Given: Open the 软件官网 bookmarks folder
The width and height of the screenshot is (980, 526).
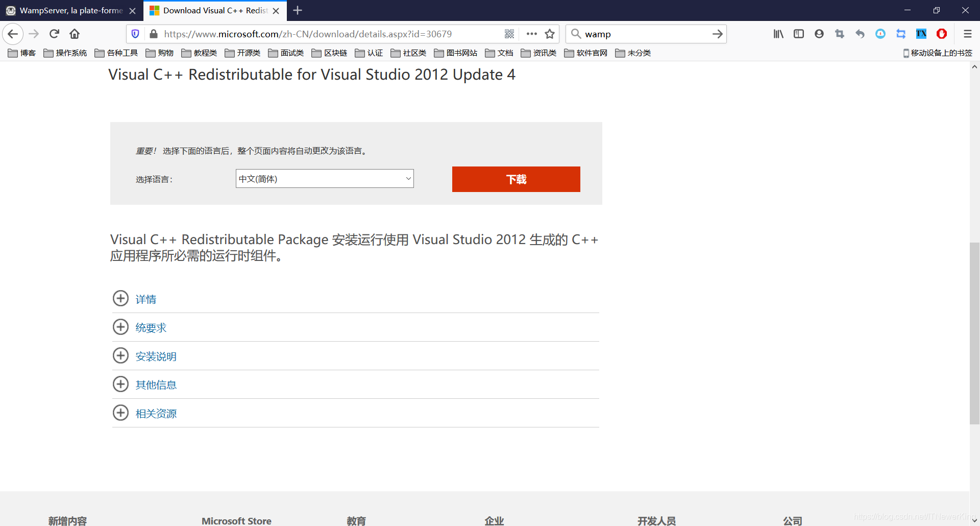Looking at the screenshot, I should [x=586, y=53].
